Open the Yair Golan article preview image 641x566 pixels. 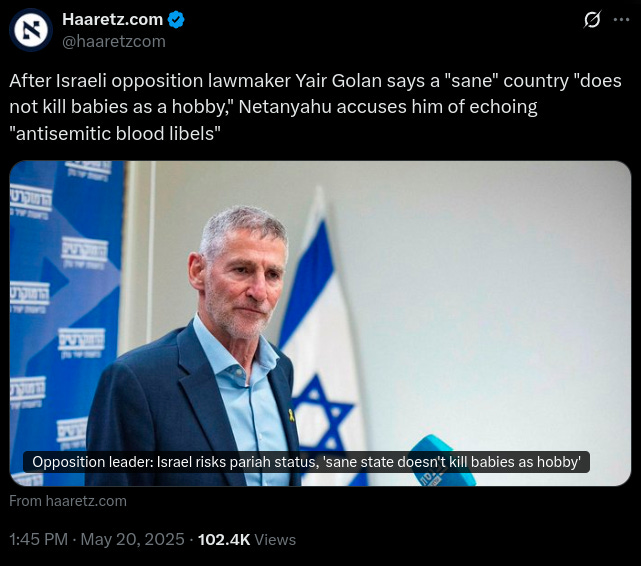320,323
